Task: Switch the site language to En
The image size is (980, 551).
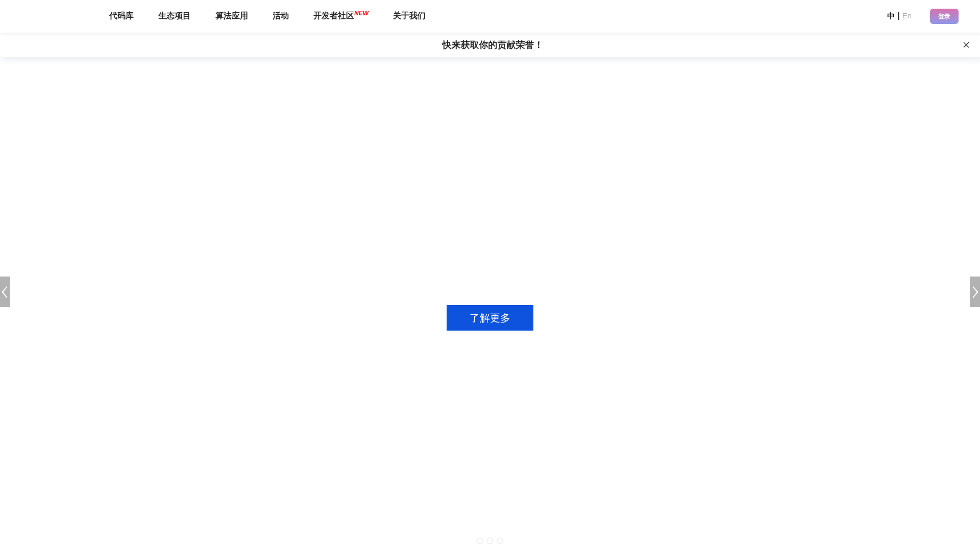Action: [907, 16]
